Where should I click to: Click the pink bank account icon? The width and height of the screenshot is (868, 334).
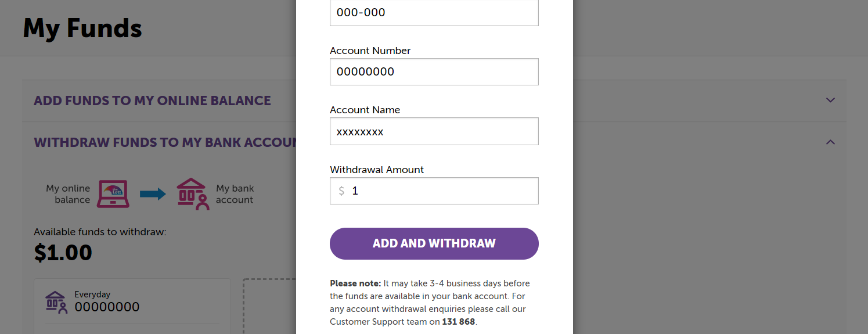(x=192, y=194)
